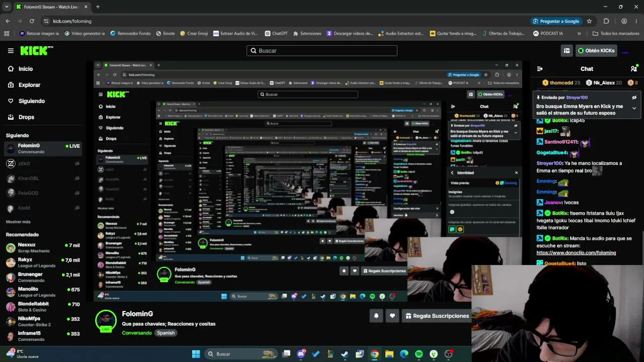Collapse the chat panel arrow icon
Screen dimensions: 644x362
[x=540, y=69]
